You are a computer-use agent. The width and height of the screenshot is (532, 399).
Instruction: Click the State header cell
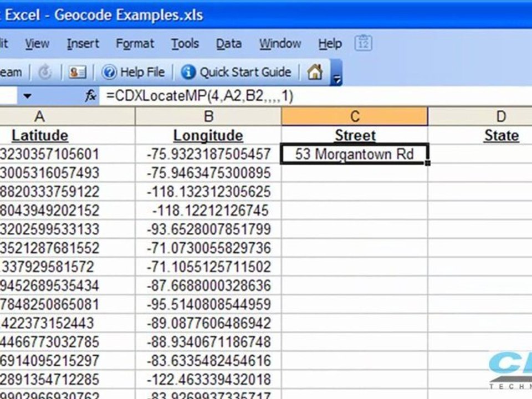[480, 135]
